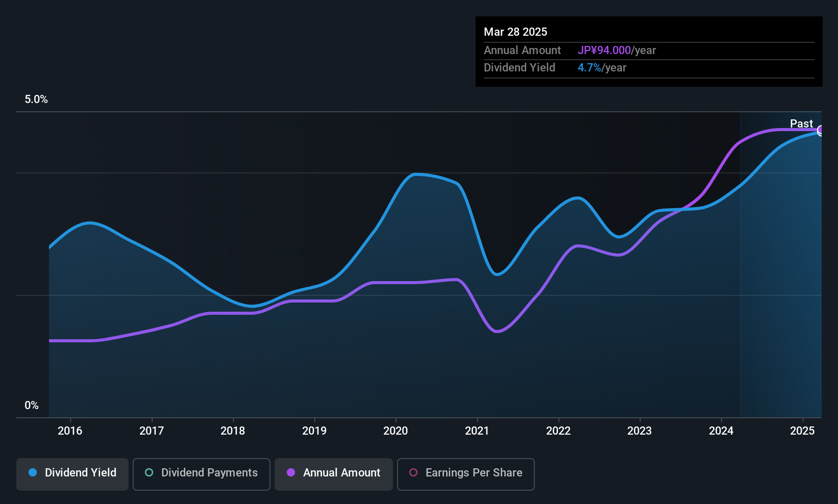Select the 2018 x-axis label
Viewport: 838px width, 504px height.
(233, 431)
